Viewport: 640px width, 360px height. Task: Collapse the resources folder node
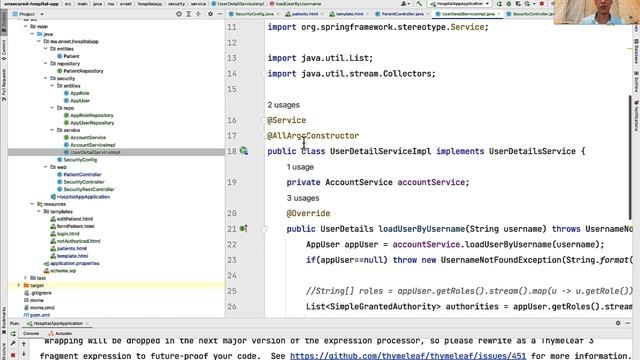32,204
